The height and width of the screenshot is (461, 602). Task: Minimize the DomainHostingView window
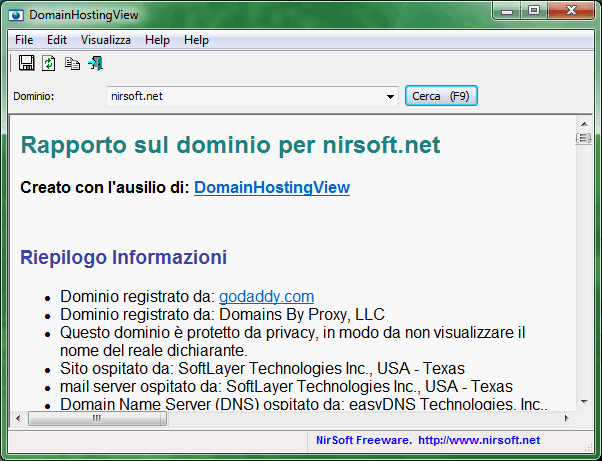(507, 11)
